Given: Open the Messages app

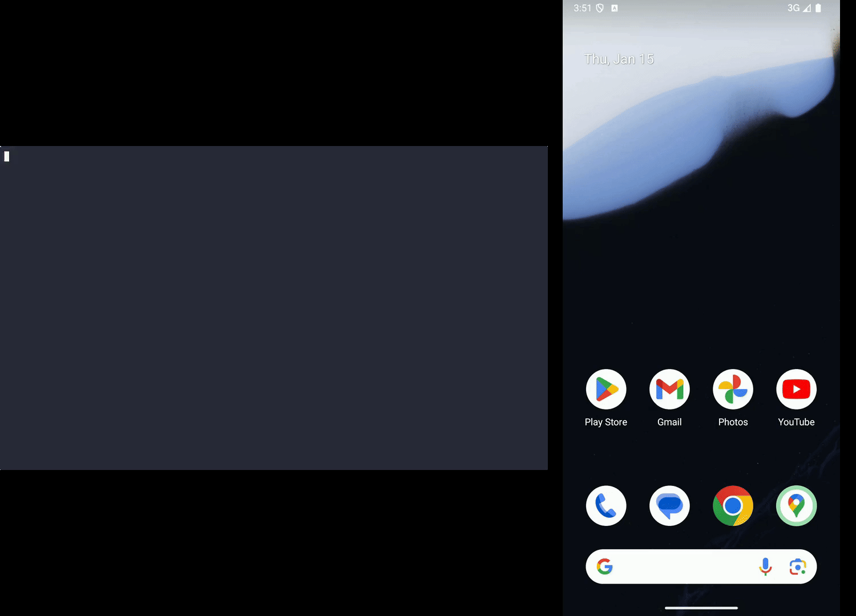Looking at the screenshot, I should click(x=669, y=506).
